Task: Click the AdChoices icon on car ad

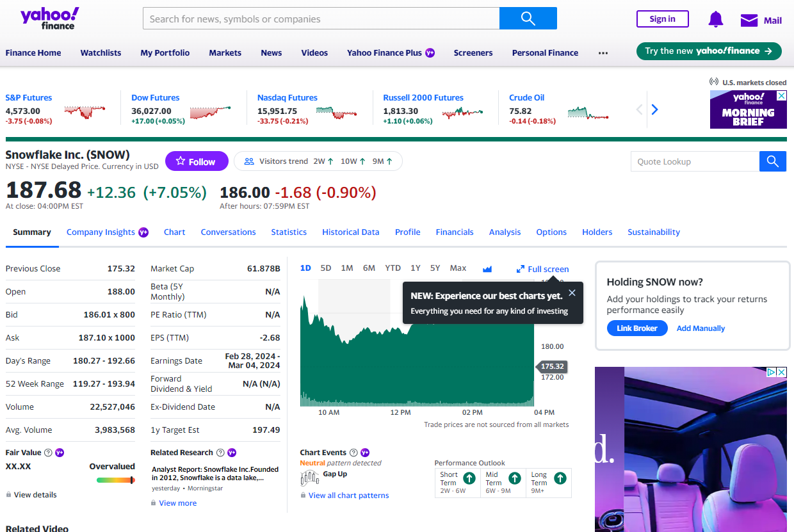Action: click(772, 372)
